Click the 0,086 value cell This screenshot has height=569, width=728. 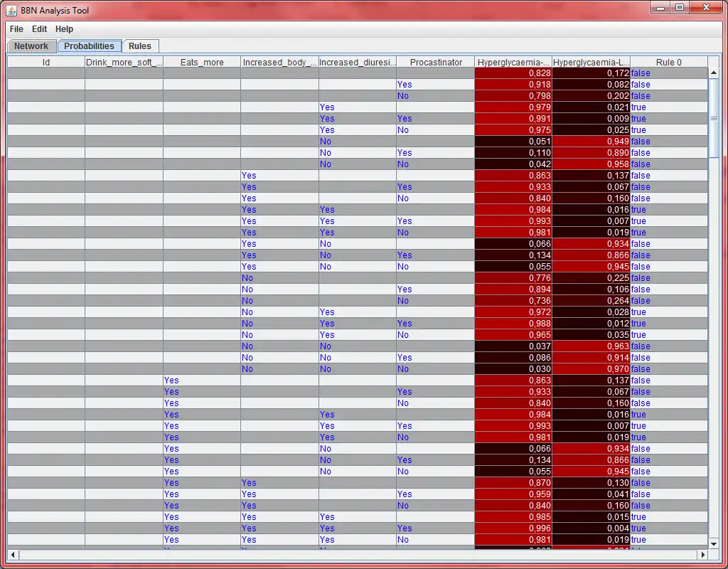coord(513,358)
